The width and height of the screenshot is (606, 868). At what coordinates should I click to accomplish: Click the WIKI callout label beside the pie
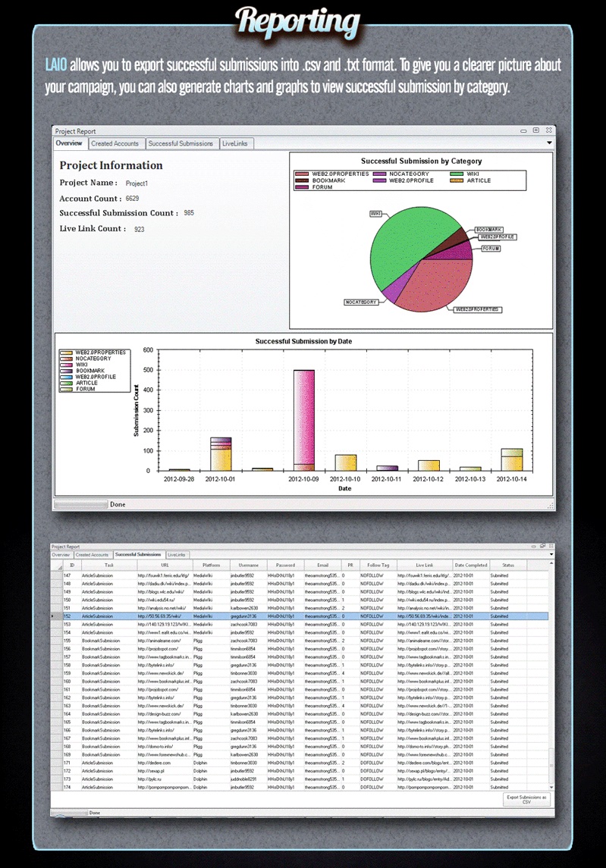pyautogui.click(x=375, y=214)
